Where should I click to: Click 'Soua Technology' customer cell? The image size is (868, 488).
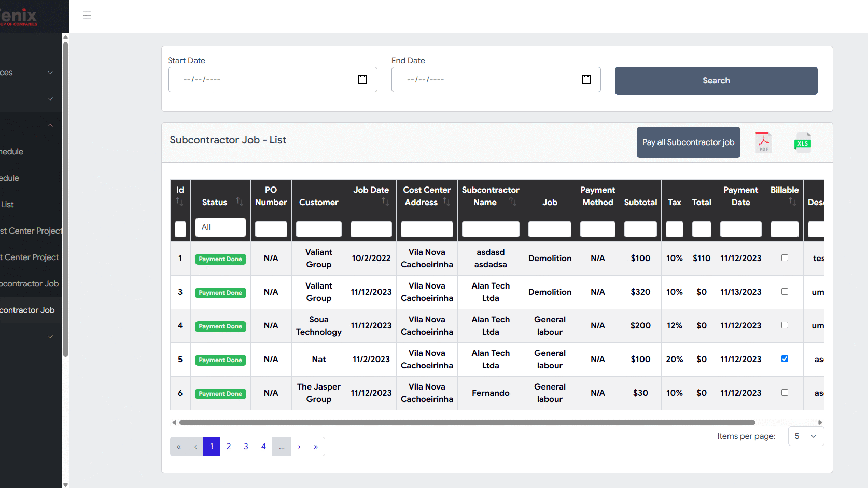point(319,326)
